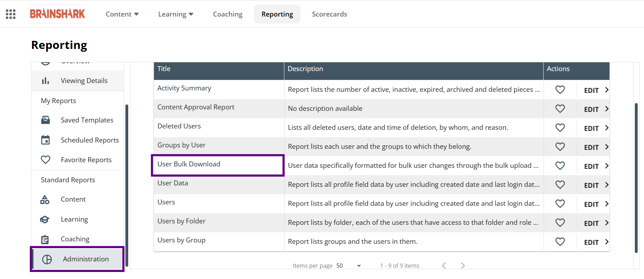
Task: Click the Brainshark logo
Action: tap(57, 14)
